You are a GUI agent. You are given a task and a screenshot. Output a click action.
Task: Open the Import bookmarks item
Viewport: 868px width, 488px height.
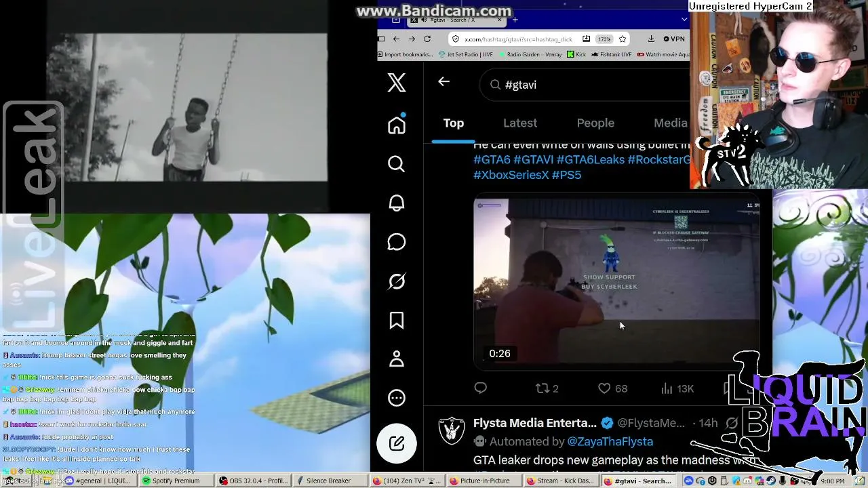pyautogui.click(x=406, y=54)
